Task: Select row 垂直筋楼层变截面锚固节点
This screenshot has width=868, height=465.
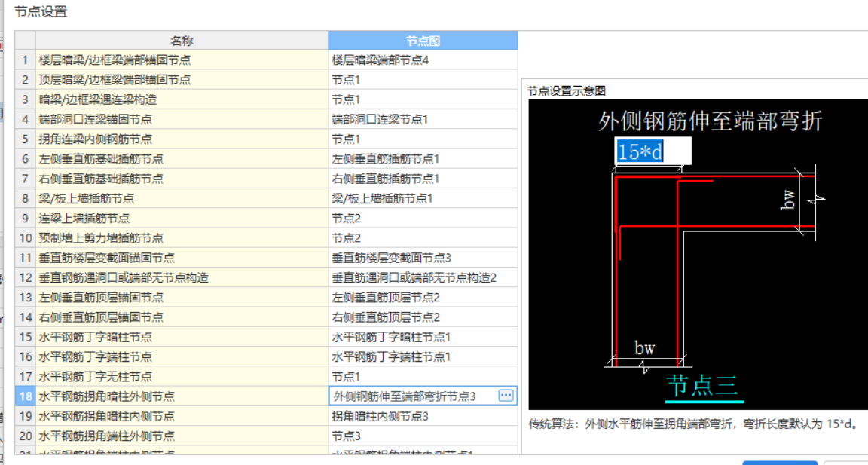Action: [182, 258]
